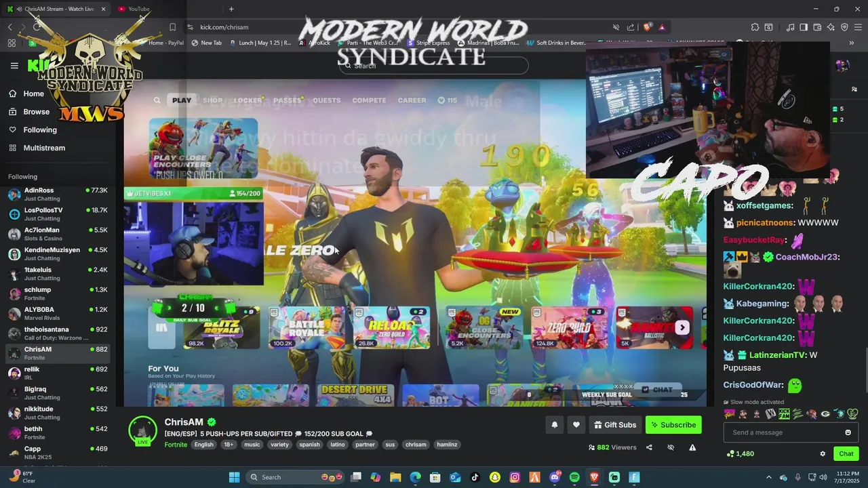This screenshot has width=868, height=488.
Task: Click the share icon beside viewer count
Action: (x=649, y=447)
